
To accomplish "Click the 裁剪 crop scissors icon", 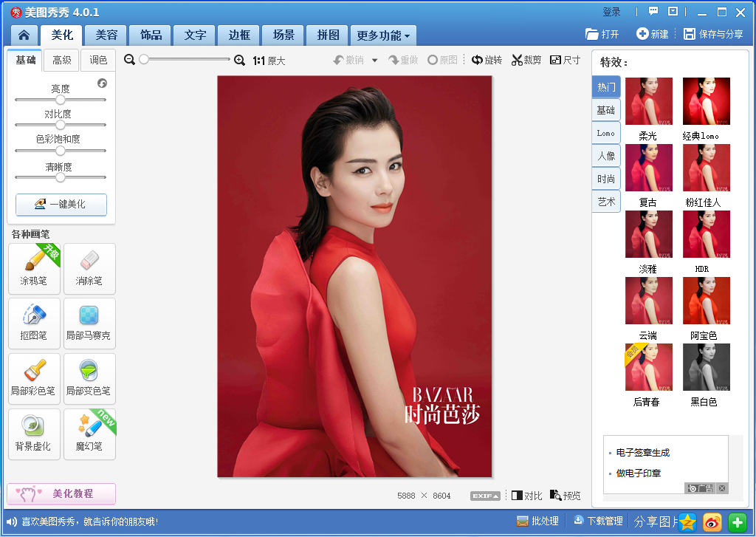I will point(517,61).
